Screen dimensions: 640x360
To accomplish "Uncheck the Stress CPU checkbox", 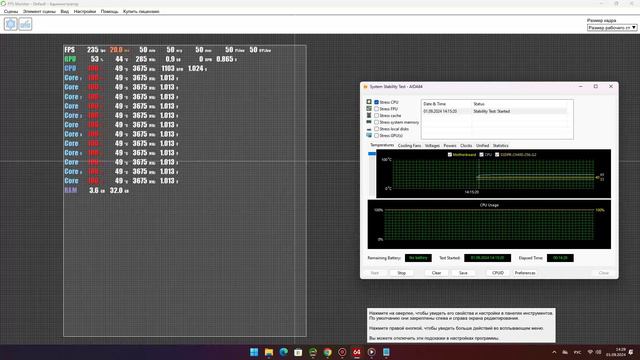I will pos(376,102).
